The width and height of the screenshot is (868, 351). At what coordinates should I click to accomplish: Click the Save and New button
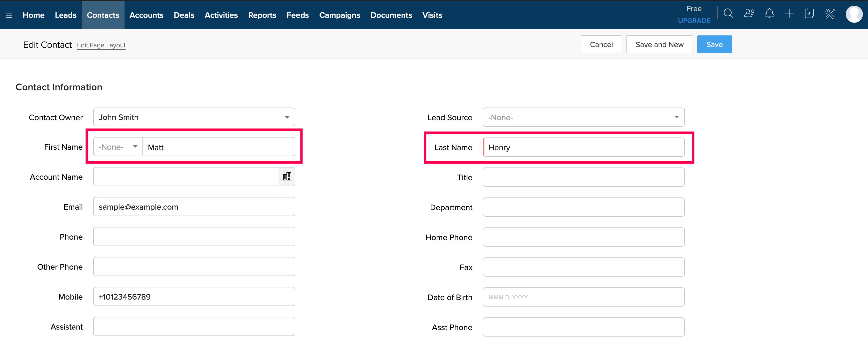(x=659, y=44)
